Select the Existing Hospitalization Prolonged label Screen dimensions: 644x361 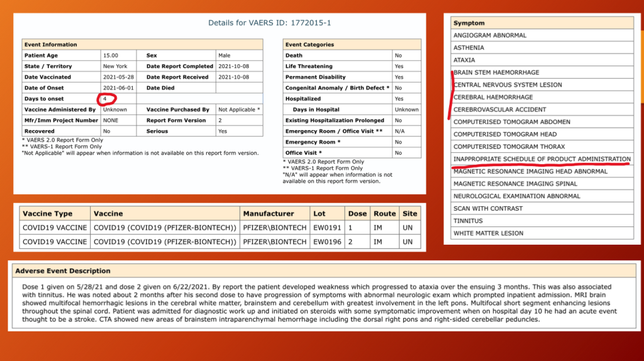point(335,120)
